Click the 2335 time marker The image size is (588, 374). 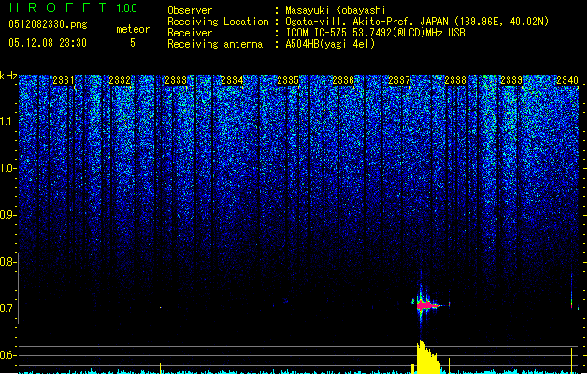pyautogui.click(x=288, y=80)
